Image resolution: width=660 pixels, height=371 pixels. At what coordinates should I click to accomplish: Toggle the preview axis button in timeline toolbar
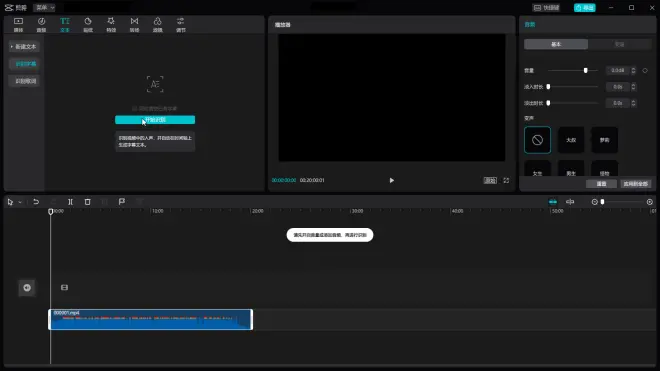click(x=570, y=202)
